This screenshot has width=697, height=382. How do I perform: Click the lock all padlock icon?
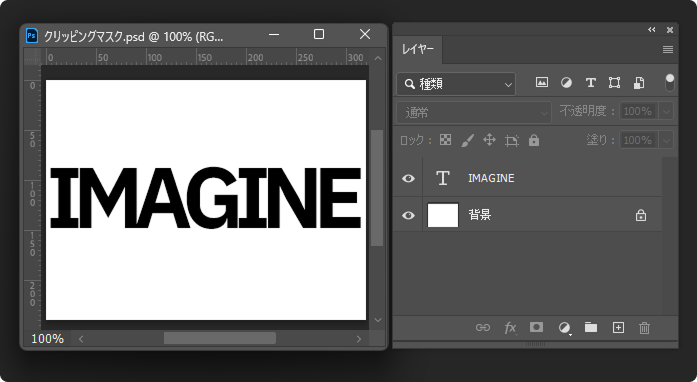tap(534, 141)
